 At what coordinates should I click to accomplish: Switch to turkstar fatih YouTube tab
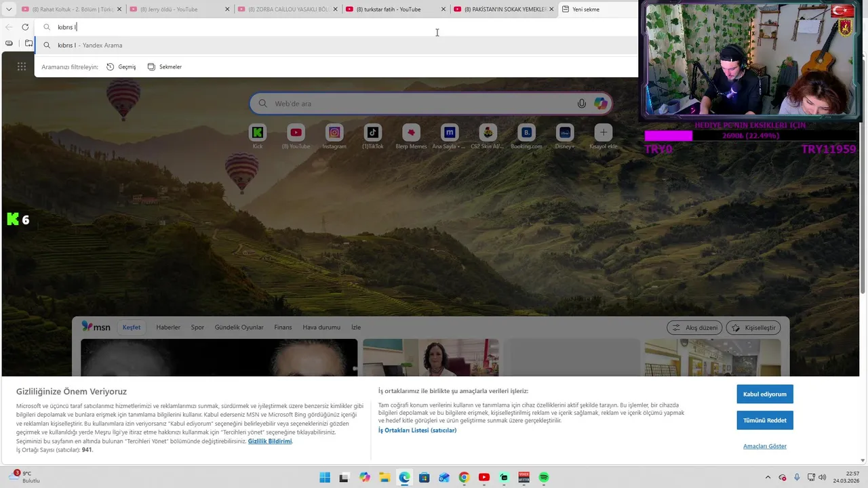[x=395, y=9]
